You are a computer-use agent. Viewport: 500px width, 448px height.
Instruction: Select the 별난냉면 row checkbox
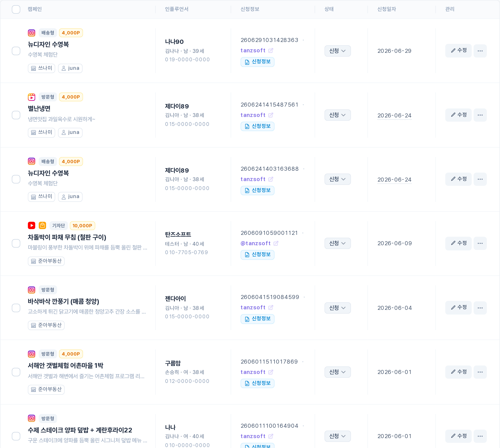click(x=16, y=115)
